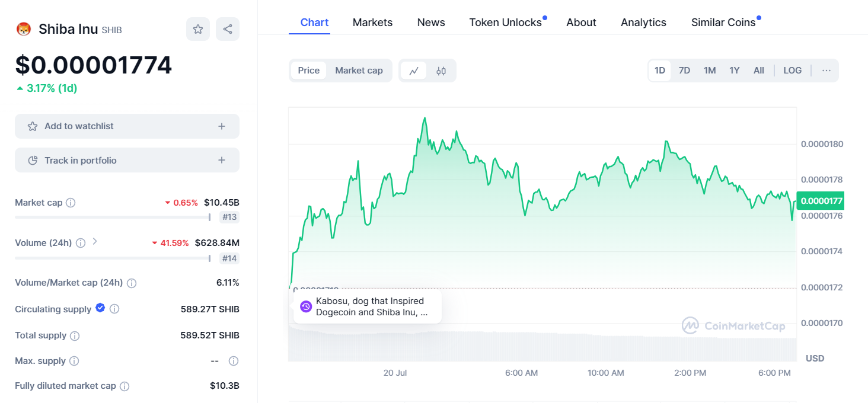The width and height of the screenshot is (868, 403).
Task: Click the Fully diluted market cap info icon
Action: (x=125, y=386)
